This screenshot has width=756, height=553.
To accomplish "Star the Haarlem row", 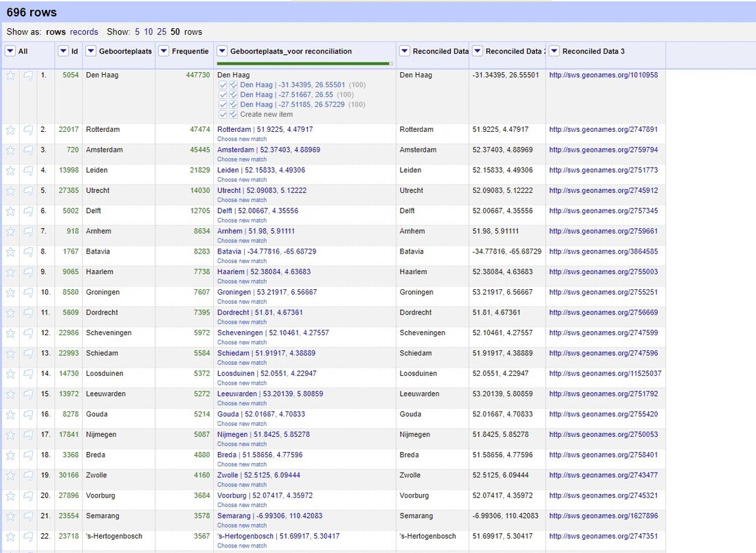I will click(x=10, y=273).
